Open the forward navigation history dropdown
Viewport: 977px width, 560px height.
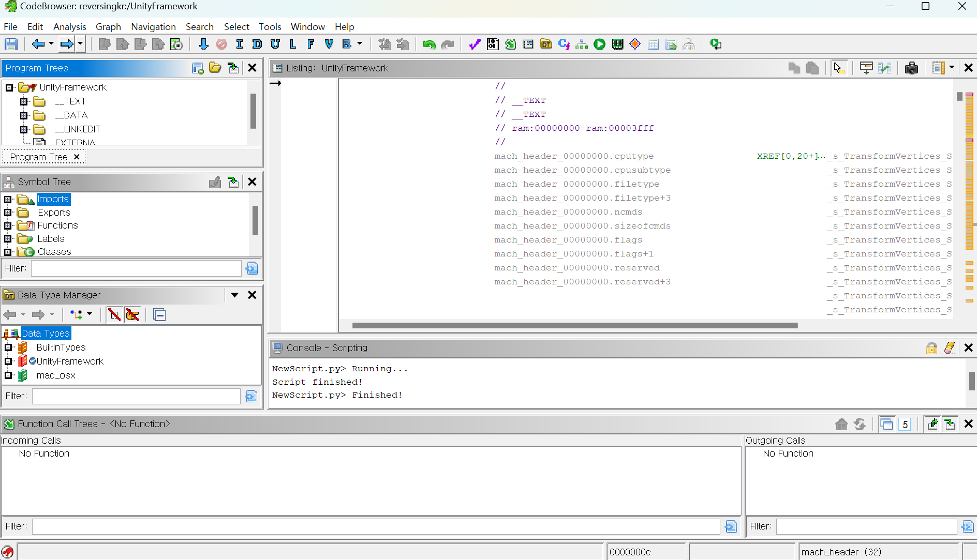point(80,44)
